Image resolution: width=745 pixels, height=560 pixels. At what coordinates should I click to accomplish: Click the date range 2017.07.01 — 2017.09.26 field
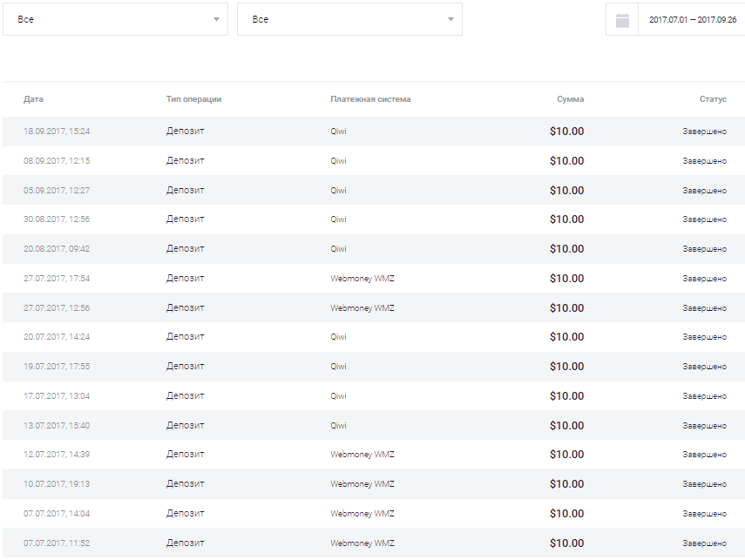point(687,20)
